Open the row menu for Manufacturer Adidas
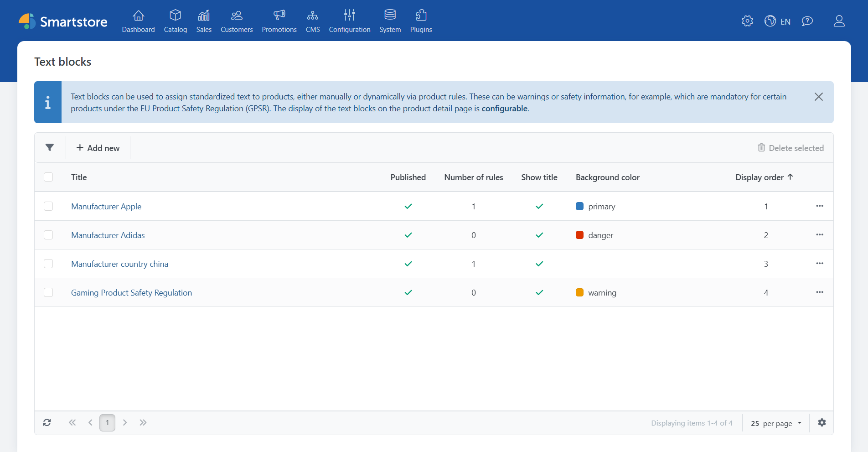This screenshot has height=452, width=868. click(x=820, y=235)
